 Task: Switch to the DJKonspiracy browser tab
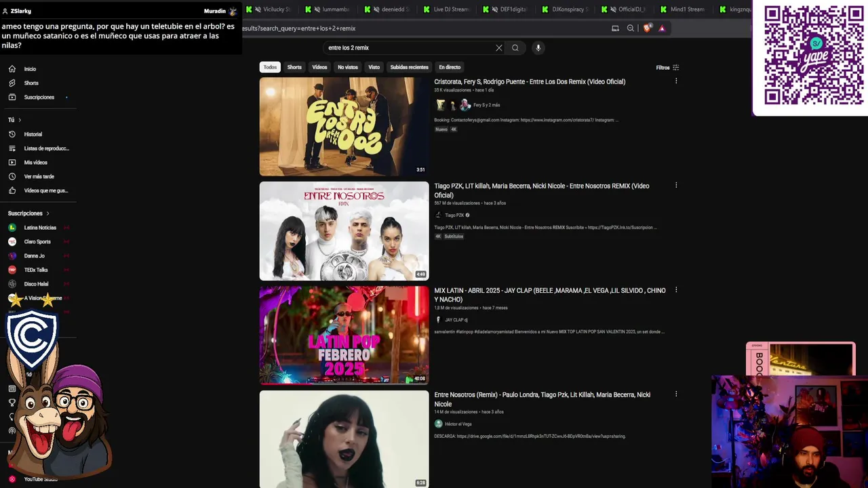click(566, 9)
